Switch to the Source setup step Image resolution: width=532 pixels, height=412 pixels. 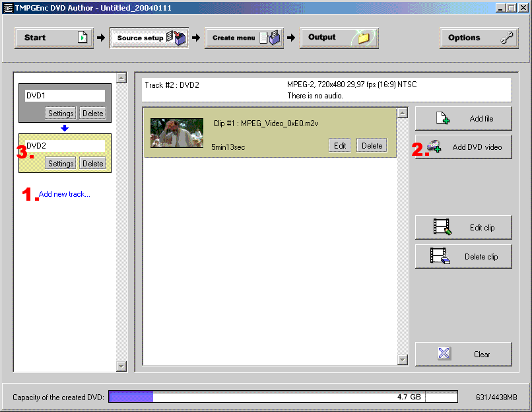149,38
